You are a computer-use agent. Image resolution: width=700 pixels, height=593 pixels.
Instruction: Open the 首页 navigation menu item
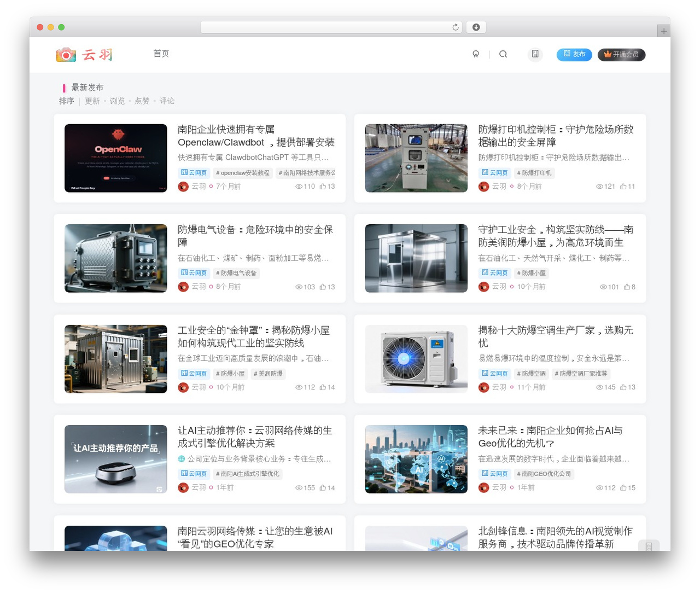coord(161,54)
